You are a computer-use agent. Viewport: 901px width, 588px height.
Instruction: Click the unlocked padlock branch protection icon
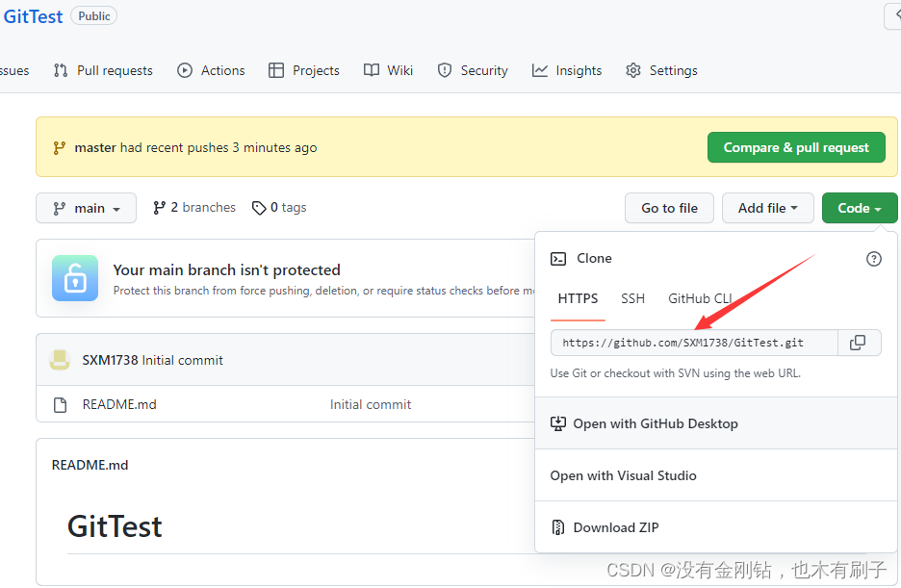coord(75,278)
